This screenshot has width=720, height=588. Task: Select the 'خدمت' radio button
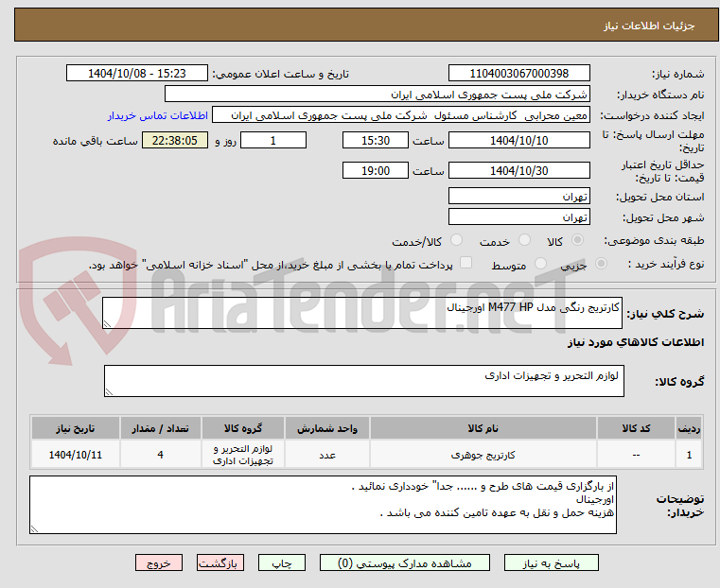[x=524, y=240]
